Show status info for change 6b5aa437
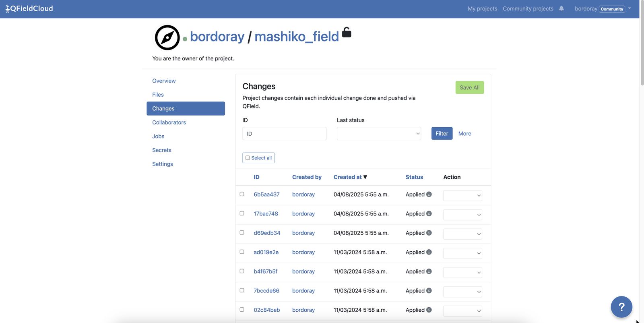The image size is (644, 323). tap(429, 194)
